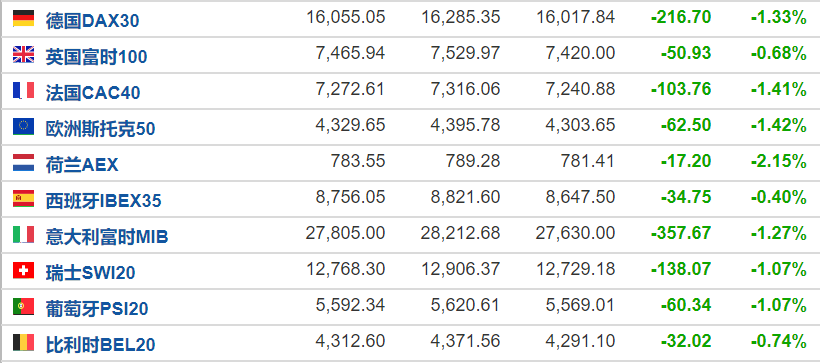Click the German flag icon
Image resolution: width=820 pixels, height=363 pixels.
point(24,18)
